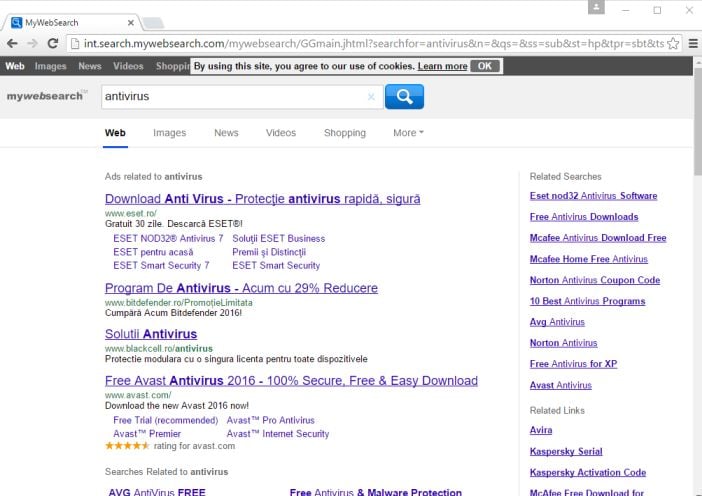Select News in dark top bar

pyautogui.click(x=90, y=66)
